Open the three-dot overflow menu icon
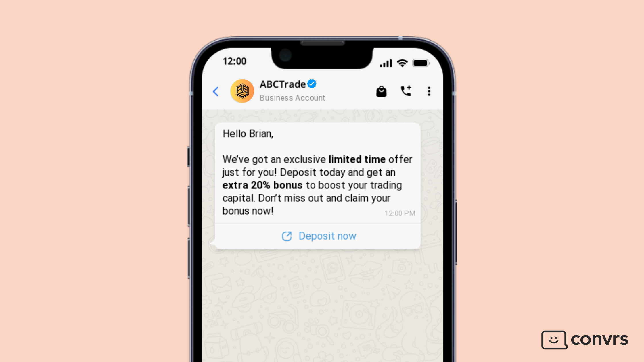The image size is (644, 362). [428, 91]
